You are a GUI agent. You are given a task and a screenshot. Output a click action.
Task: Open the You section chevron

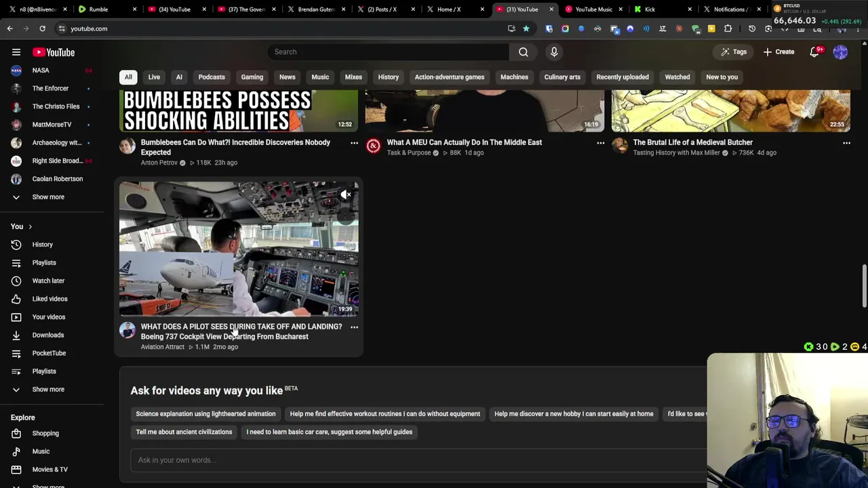30,226
